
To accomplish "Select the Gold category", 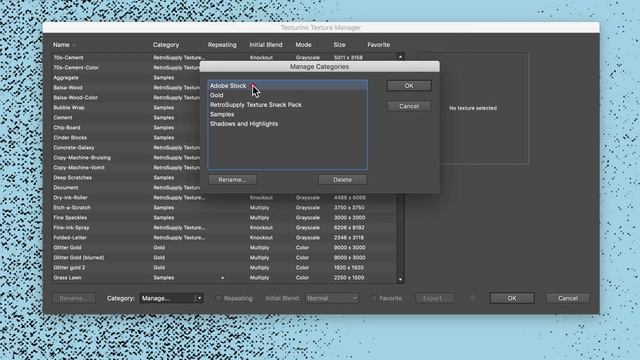I will [x=288, y=95].
